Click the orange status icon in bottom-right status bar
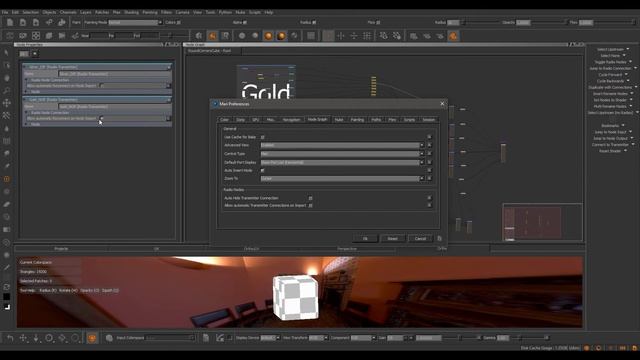640x360 pixels. (587, 348)
